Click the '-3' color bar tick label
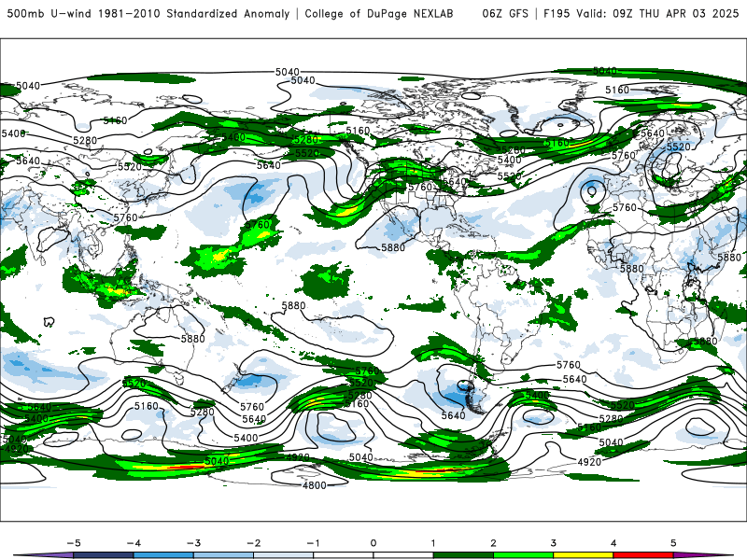This screenshot has width=747, height=560. click(x=193, y=543)
